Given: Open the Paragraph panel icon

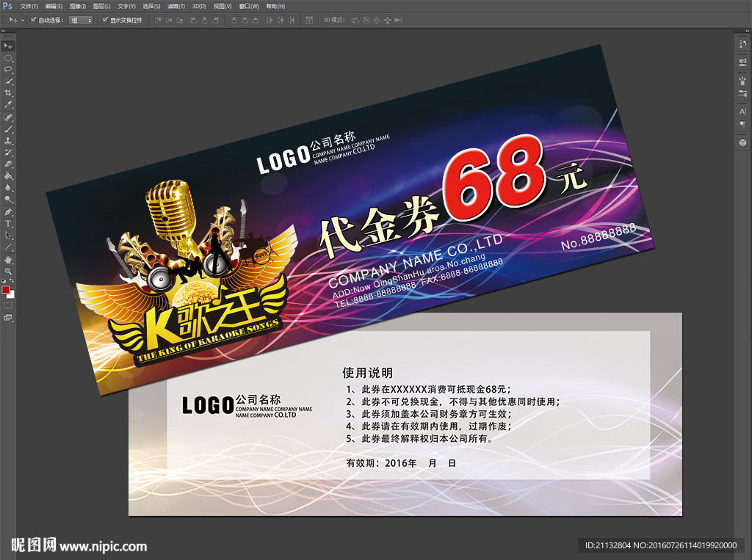Looking at the screenshot, I should (x=742, y=124).
